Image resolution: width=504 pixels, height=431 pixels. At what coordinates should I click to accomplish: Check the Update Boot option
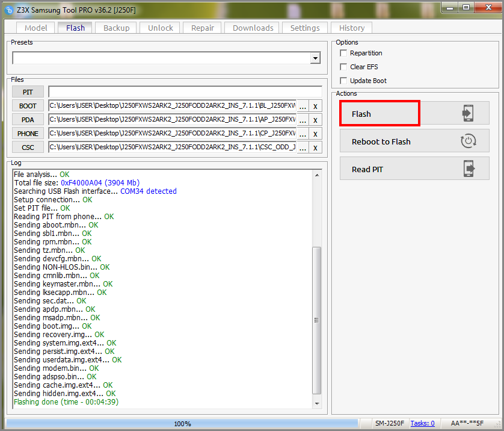[x=343, y=81]
